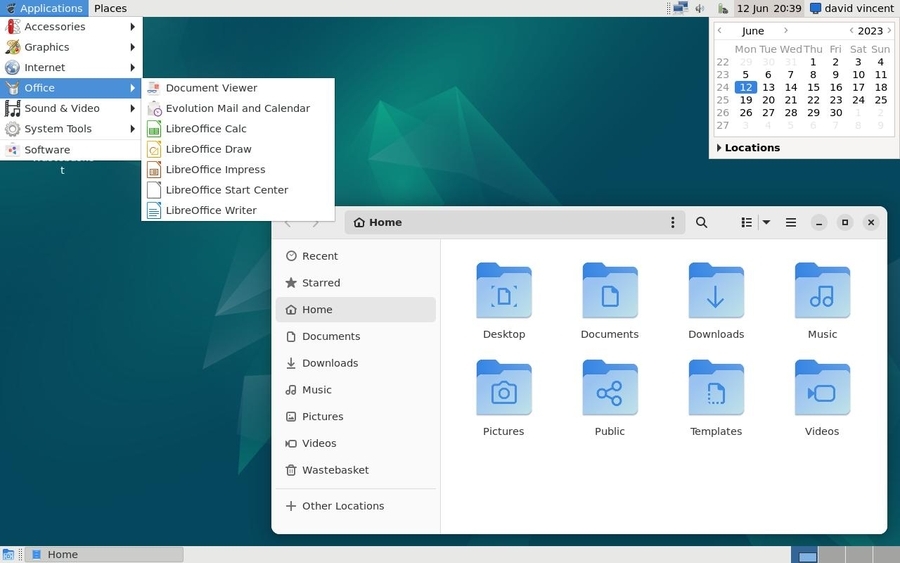
Task: Select Videos in Files sidebar
Action: tap(356, 443)
